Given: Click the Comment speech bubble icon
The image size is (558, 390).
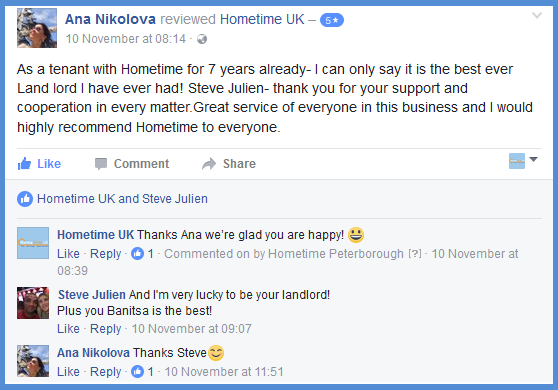Looking at the screenshot, I should [x=101, y=164].
